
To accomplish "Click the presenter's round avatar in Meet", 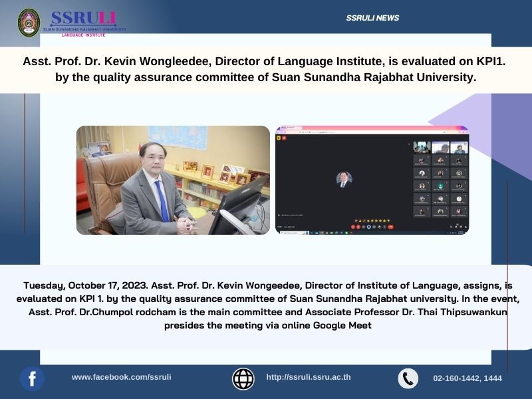I will pos(344,179).
